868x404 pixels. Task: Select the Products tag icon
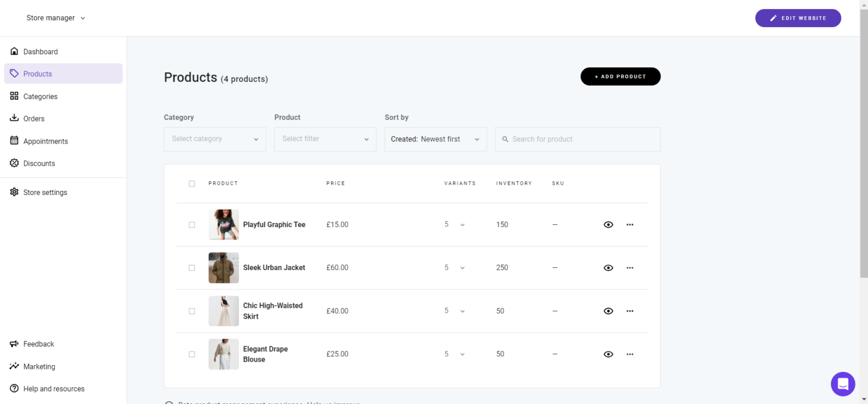pos(15,73)
